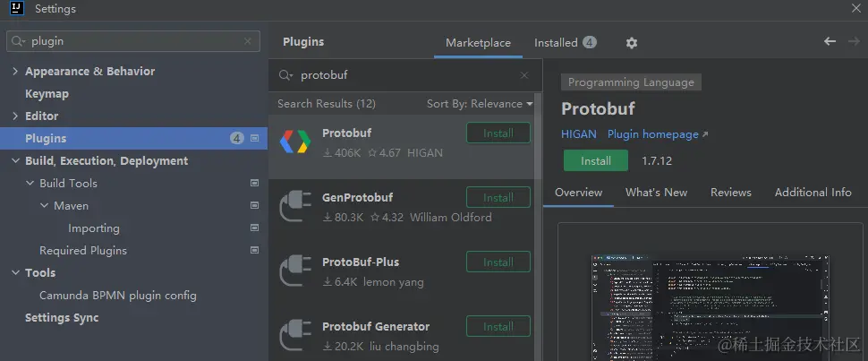Clear the protobuf marketplace search
The width and height of the screenshot is (868, 361).
pos(523,75)
